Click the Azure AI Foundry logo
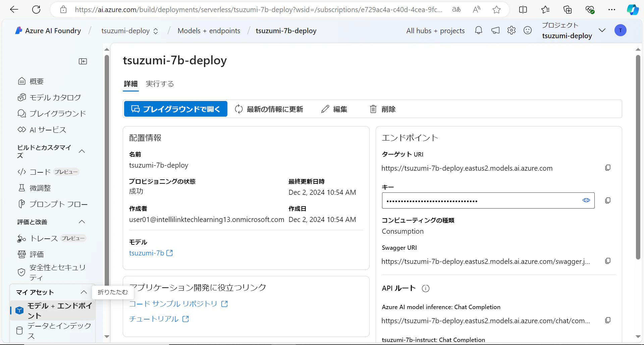644x345 pixels. coord(19,31)
